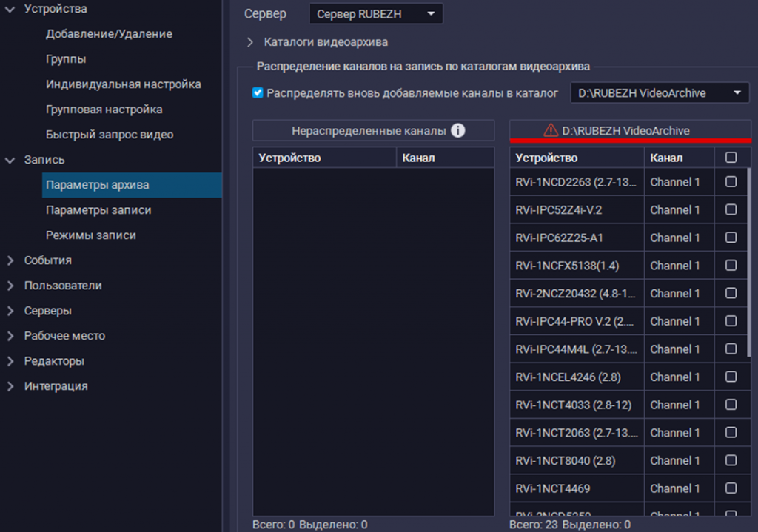Tick the checkbox for RVi-1NCD2263 row
758x532 pixels.
pyautogui.click(x=731, y=182)
